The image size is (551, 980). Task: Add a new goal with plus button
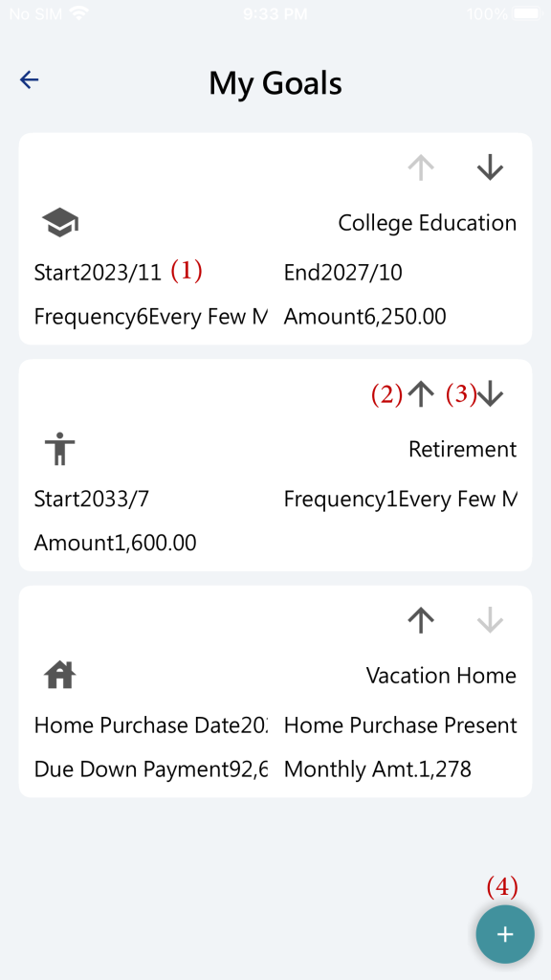(505, 934)
